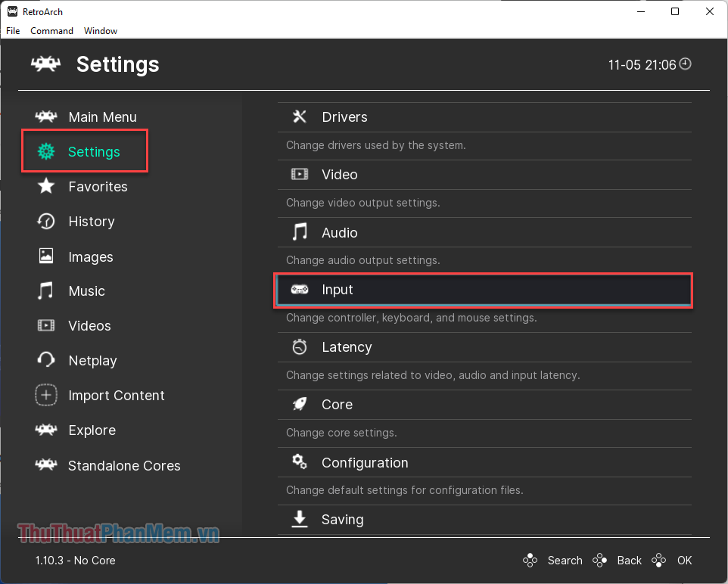
Task: Open the Command menu
Action: [51, 30]
